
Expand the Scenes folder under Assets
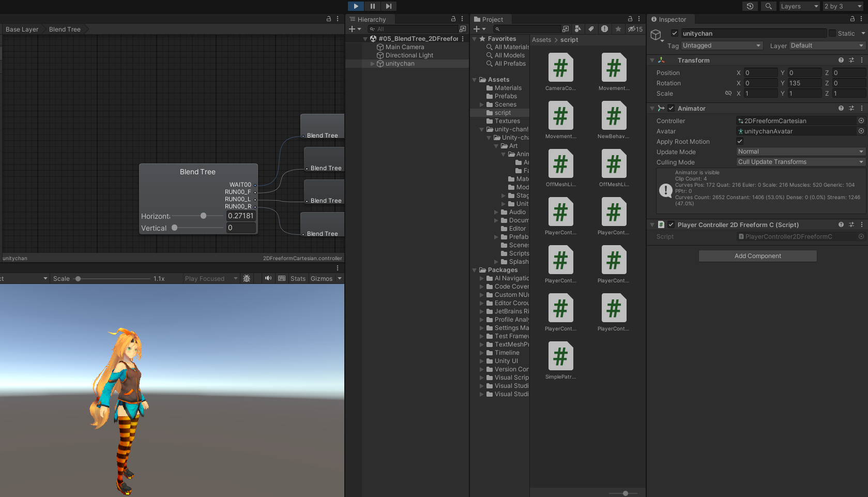[482, 104]
